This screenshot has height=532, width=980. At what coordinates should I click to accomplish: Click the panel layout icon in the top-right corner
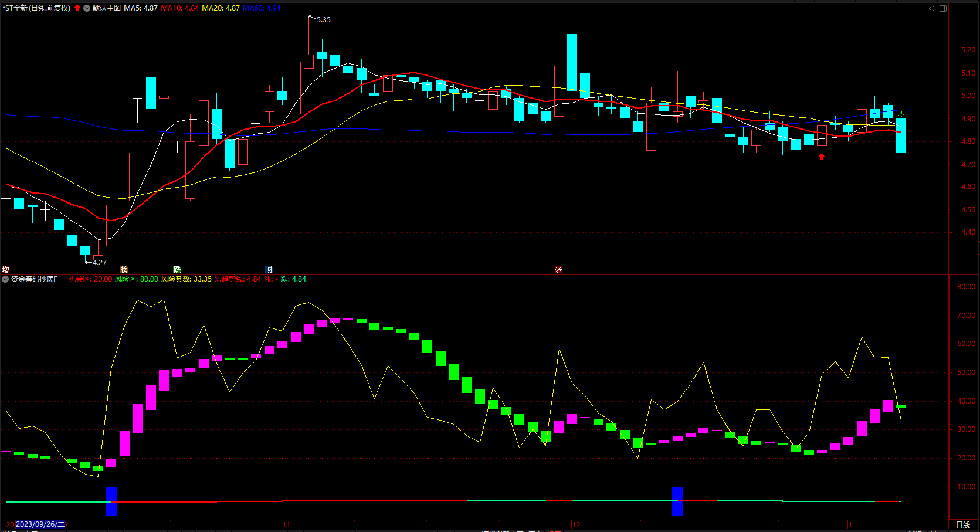point(943,8)
